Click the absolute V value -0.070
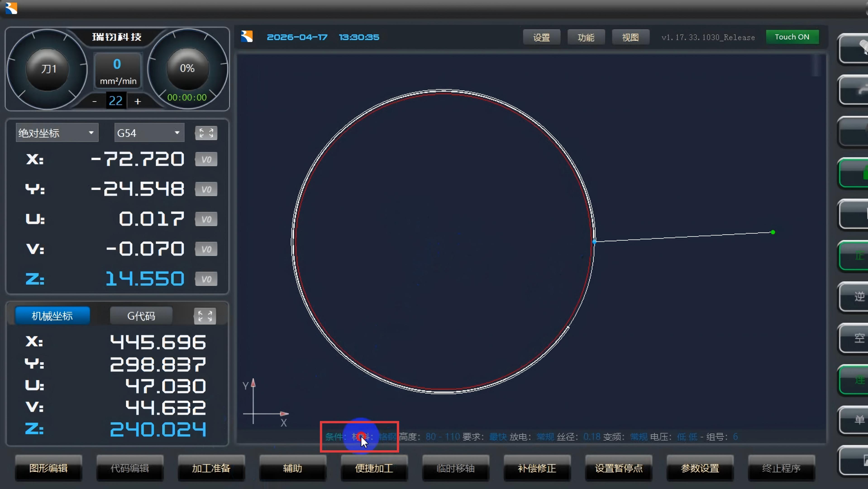The image size is (868, 489). pyautogui.click(x=145, y=249)
